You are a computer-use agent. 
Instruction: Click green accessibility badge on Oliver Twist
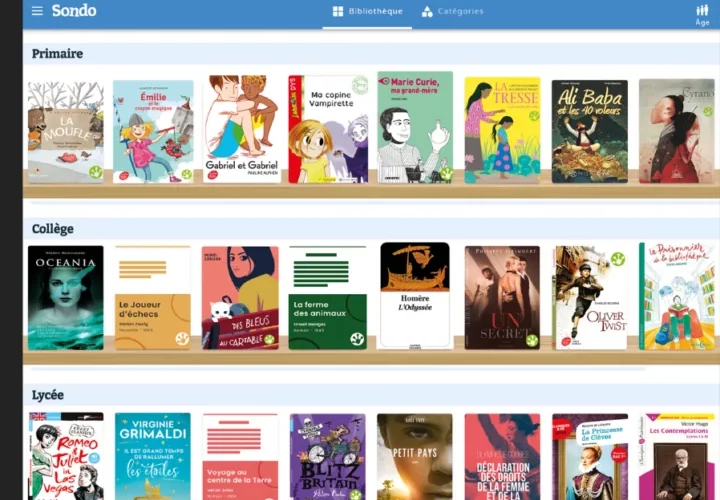[x=618, y=259]
